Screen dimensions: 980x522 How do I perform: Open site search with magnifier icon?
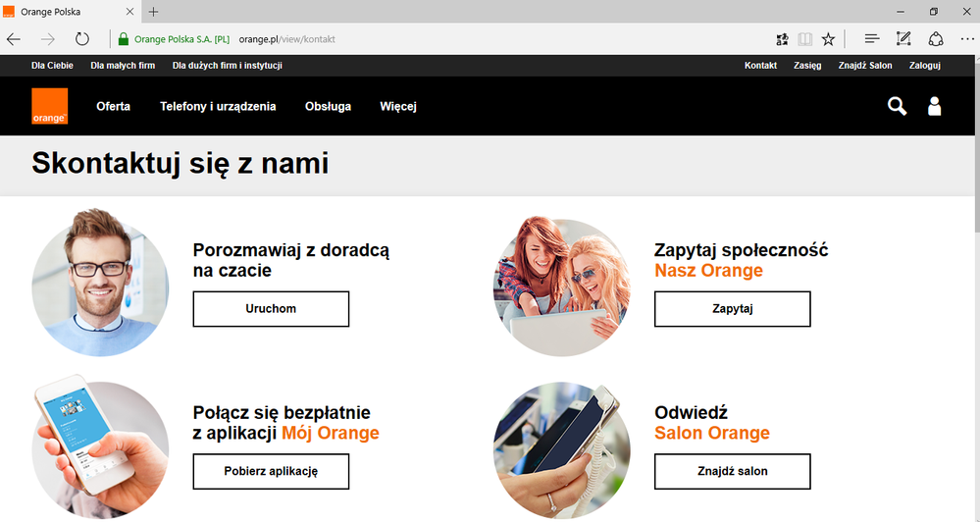click(x=897, y=106)
